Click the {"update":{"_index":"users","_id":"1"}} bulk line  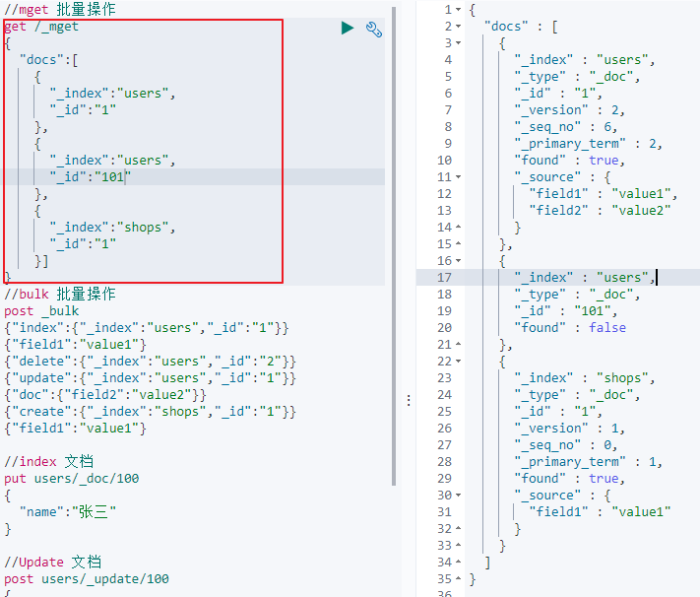tap(150, 378)
